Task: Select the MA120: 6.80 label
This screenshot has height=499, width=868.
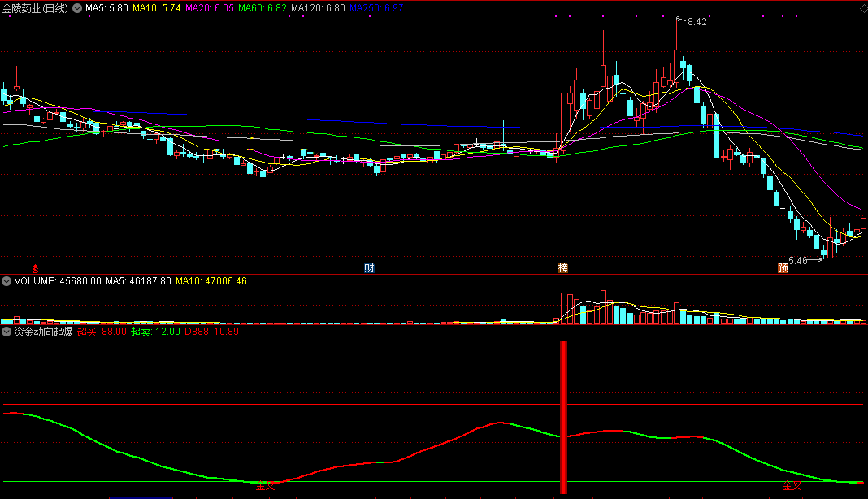Action: tap(318, 8)
